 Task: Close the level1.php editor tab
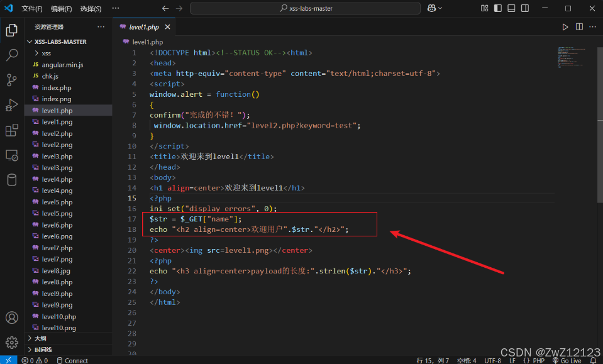pos(168,27)
